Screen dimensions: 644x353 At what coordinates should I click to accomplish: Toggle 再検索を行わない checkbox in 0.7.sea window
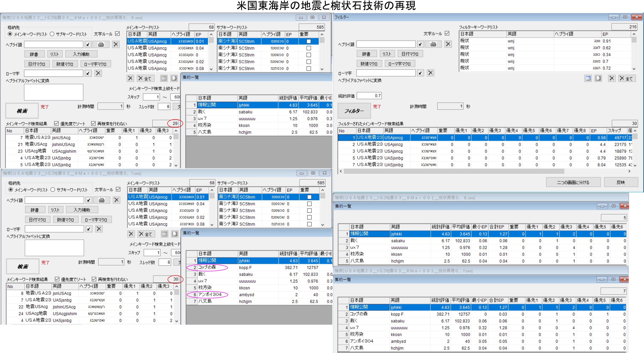[x=94, y=279]
